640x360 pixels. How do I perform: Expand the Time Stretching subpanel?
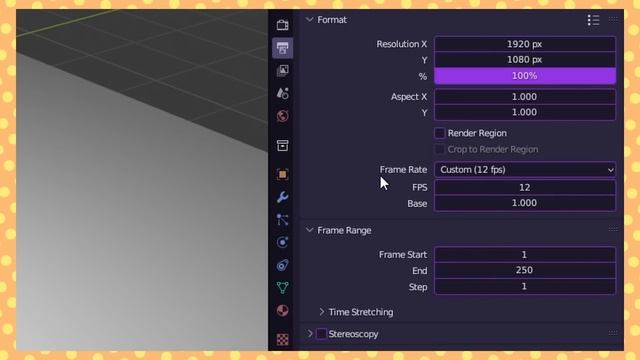tap(322, 312)
